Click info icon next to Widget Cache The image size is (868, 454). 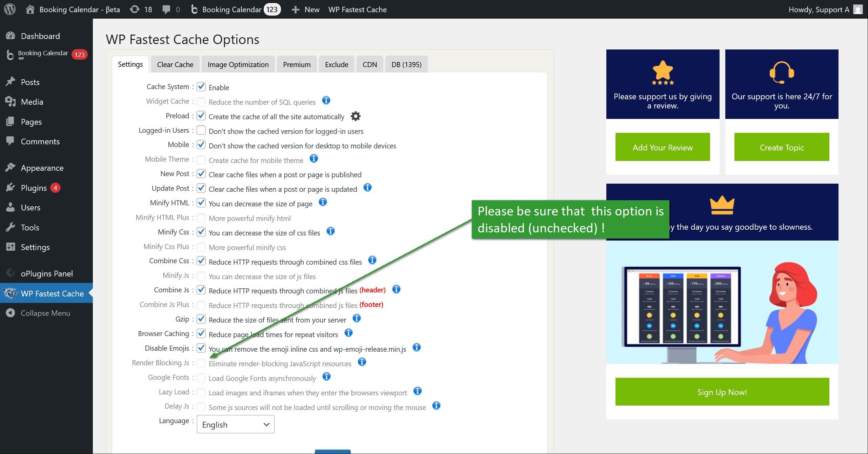click(x=326, y=100)
